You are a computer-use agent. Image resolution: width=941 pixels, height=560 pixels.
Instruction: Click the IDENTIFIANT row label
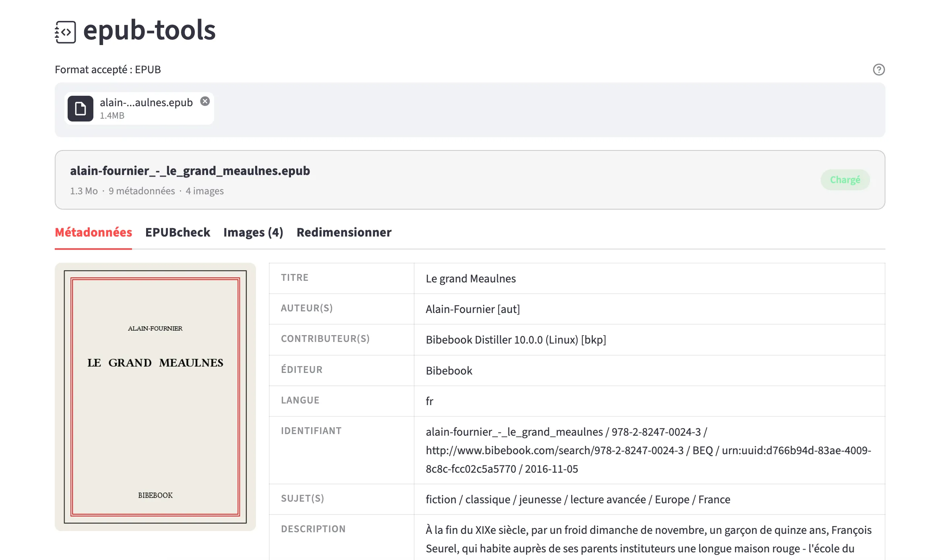[311, 431]
